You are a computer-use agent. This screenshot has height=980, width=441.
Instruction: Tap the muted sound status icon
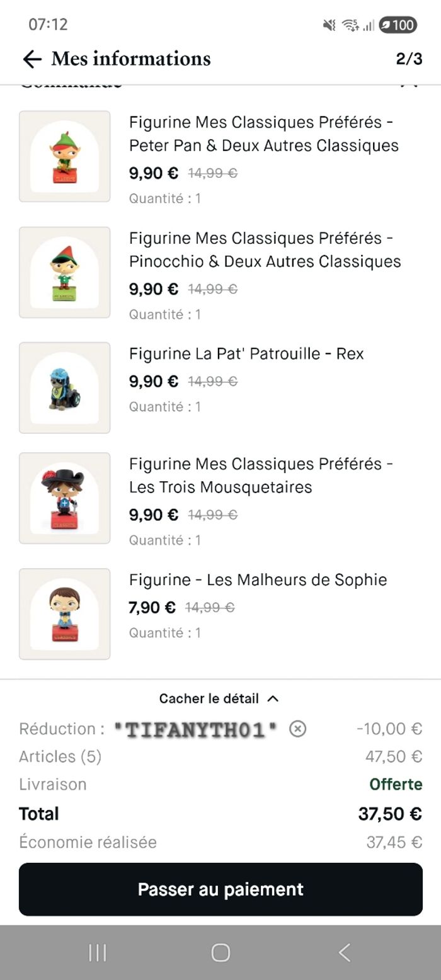[329, 25]
